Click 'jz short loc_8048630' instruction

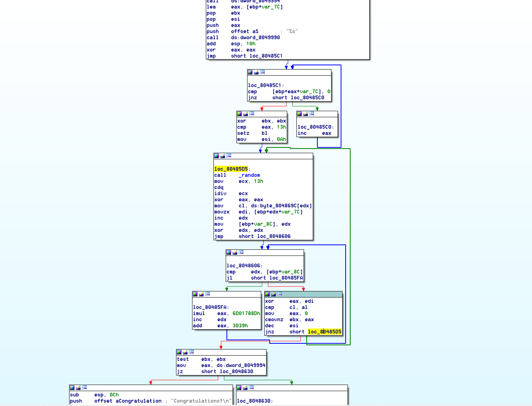[215, 372]
